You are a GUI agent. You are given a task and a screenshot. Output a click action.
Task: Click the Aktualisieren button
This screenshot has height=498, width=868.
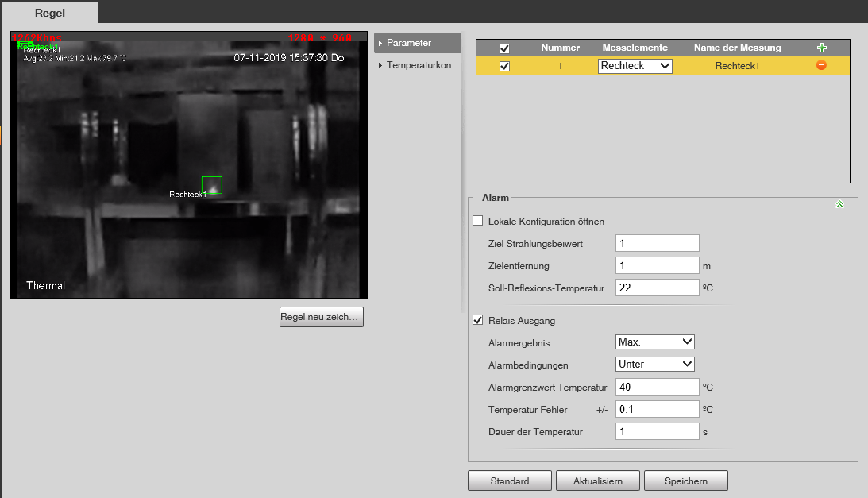[597, 481]
